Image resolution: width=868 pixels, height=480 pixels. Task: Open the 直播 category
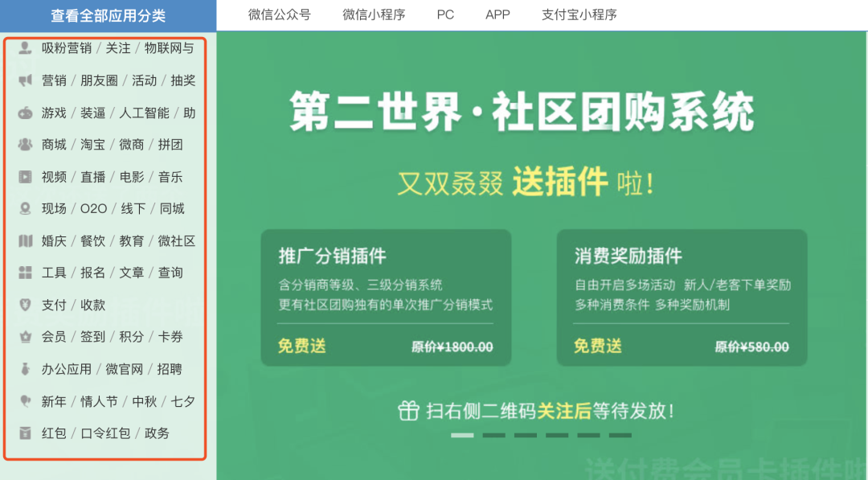93,177
